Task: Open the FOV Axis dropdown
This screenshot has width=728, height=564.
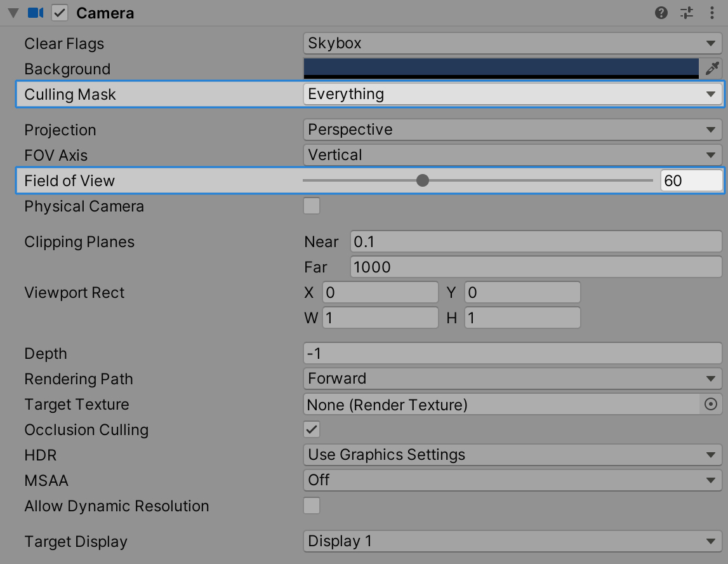Action: click(x=512, y=155)
